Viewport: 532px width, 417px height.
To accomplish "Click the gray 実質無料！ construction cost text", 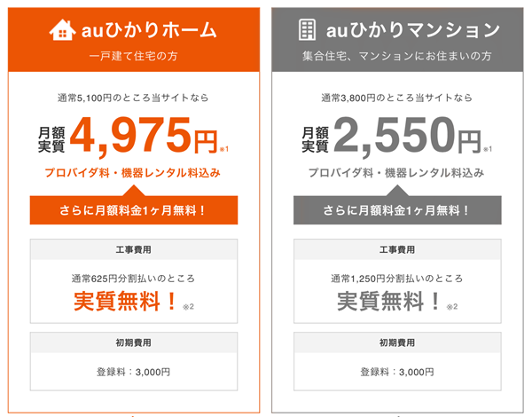I will (389, 301).
